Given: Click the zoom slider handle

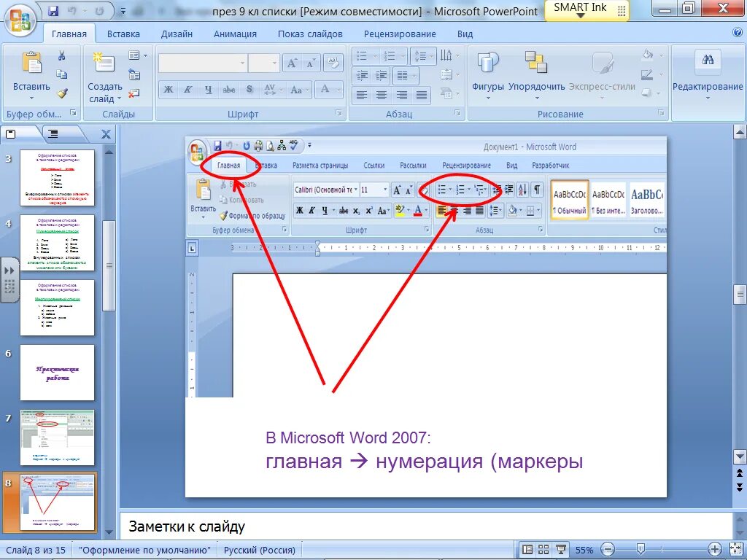Looking at the screenshot, I should [x=641, y=550].
